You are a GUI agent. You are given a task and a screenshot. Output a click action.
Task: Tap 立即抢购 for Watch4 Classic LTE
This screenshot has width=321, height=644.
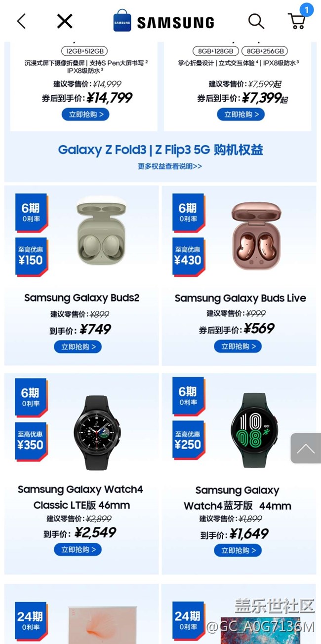point(78,549)
